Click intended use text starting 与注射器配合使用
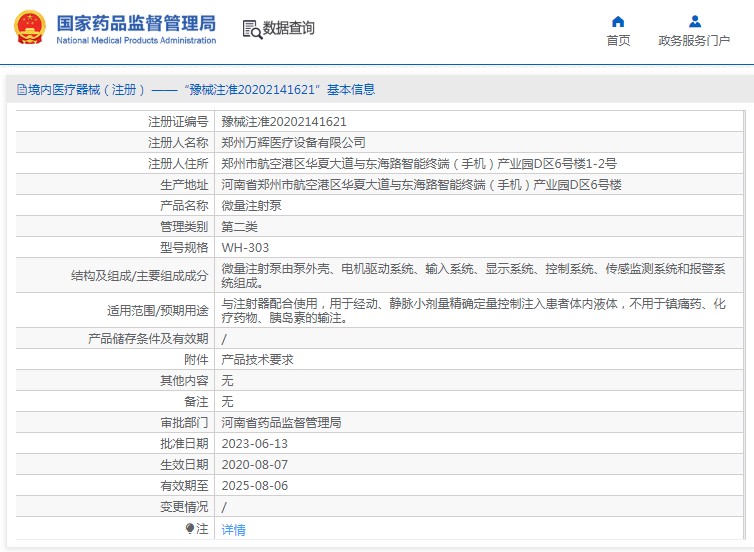The image size is (754, 552). 473,311
